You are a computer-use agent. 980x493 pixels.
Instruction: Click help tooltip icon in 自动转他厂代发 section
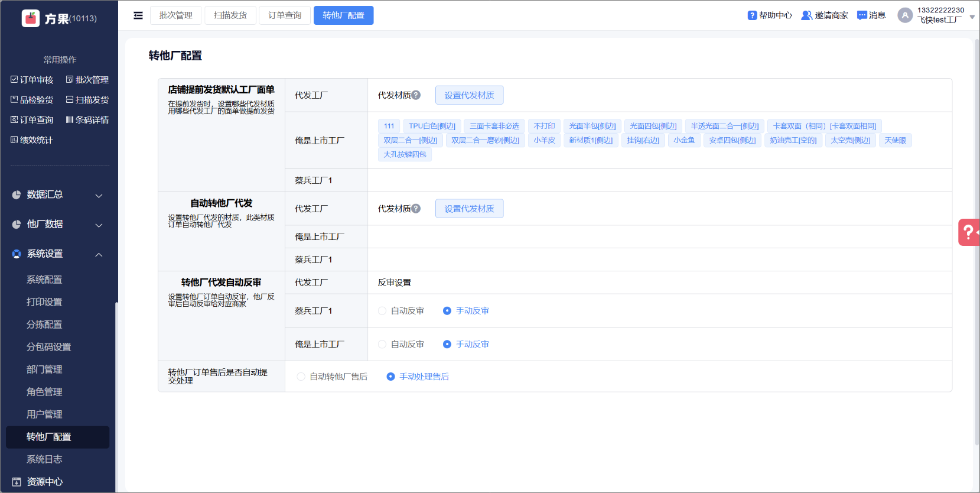pos(416,209)
